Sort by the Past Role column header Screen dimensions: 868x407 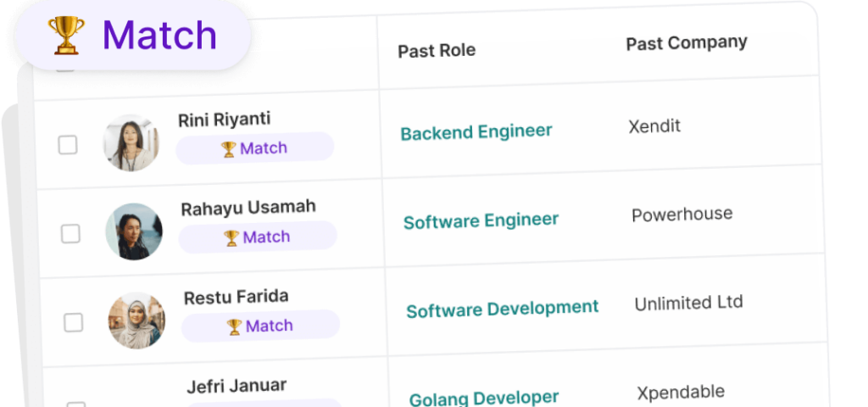(437, 50)
